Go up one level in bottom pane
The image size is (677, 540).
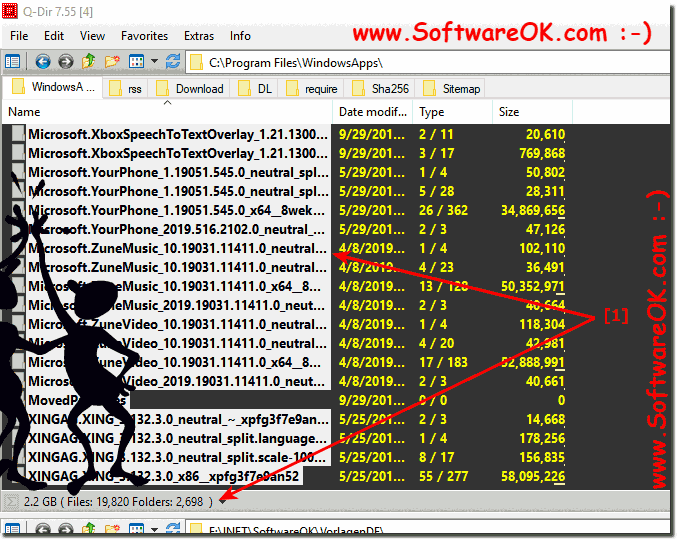point(89,530)
